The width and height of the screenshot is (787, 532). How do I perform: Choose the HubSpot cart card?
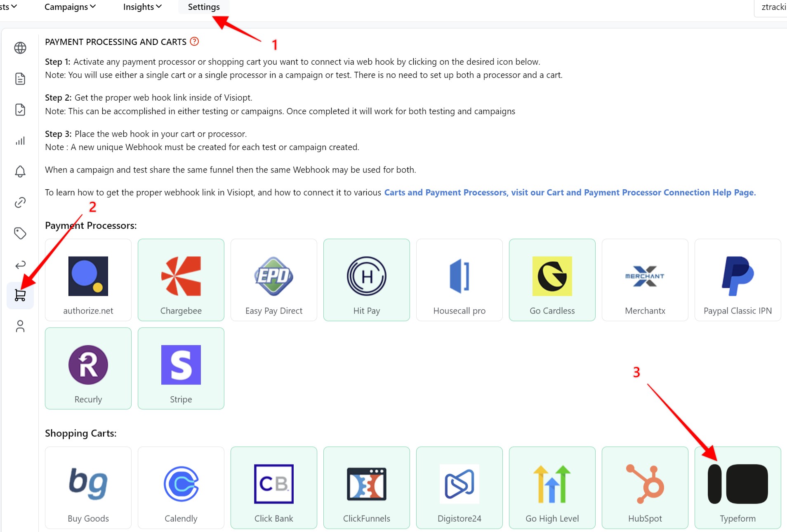click(645, 488)
